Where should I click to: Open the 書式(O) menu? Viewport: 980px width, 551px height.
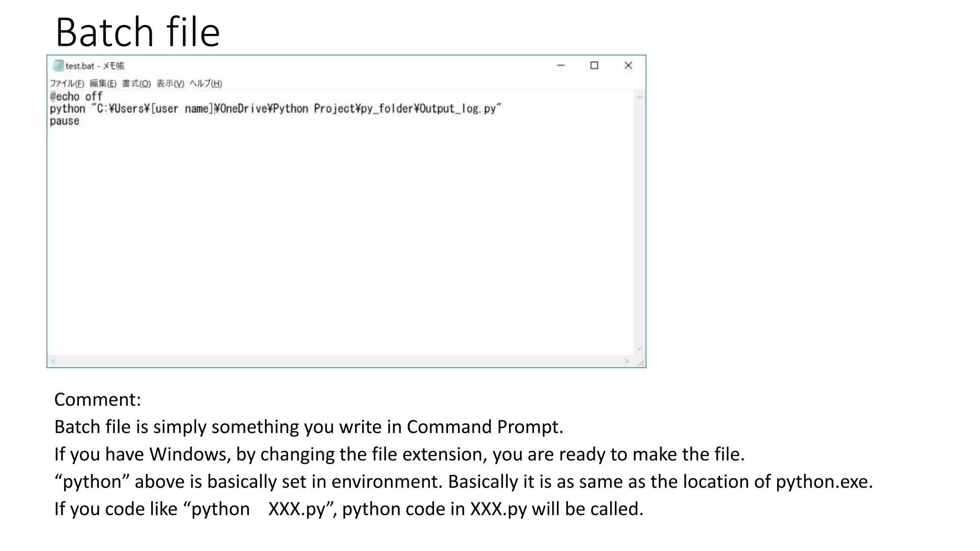click(136, 84)
